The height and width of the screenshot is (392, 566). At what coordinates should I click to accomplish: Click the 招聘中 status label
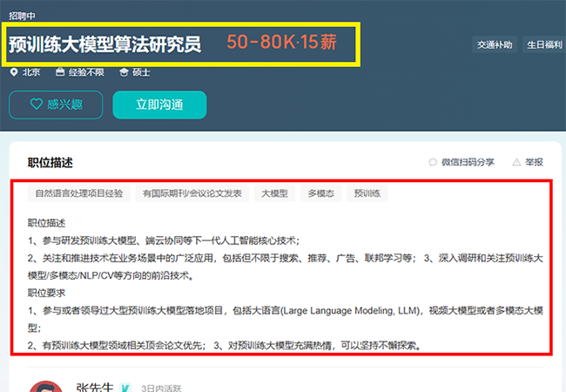(22, 16)
